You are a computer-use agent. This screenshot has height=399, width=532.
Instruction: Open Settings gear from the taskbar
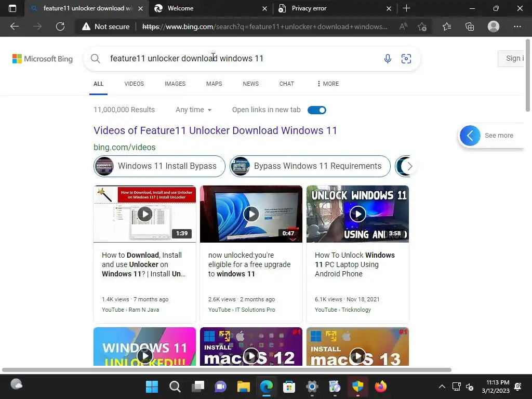(x=312, y=387)
